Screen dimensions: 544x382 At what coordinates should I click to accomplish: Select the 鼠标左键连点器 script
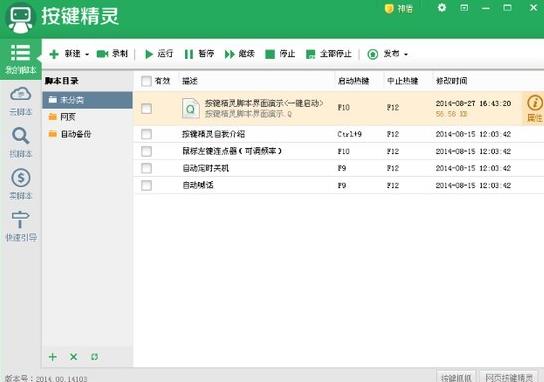pos(232,151)
